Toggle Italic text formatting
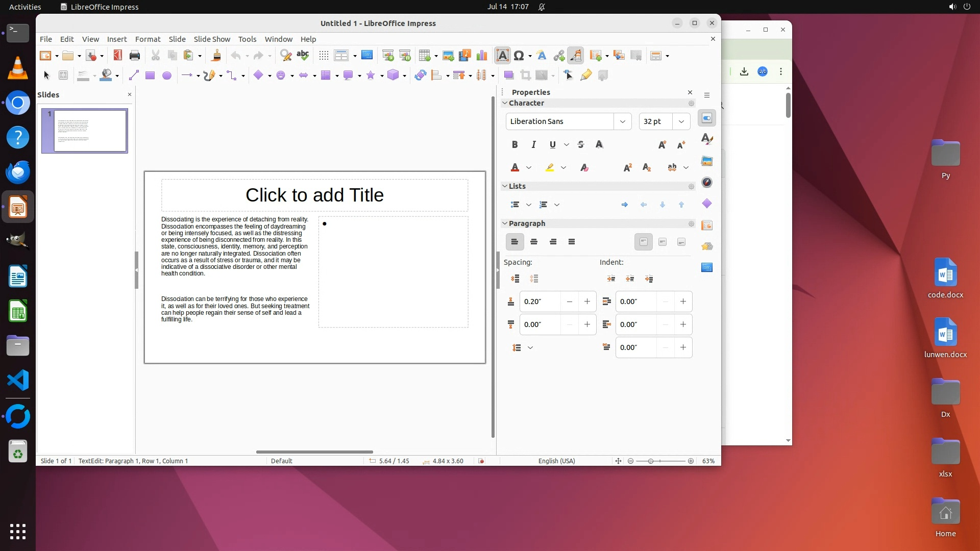The width and height of the screenshot is (980, 551). (x=533, y=145)
